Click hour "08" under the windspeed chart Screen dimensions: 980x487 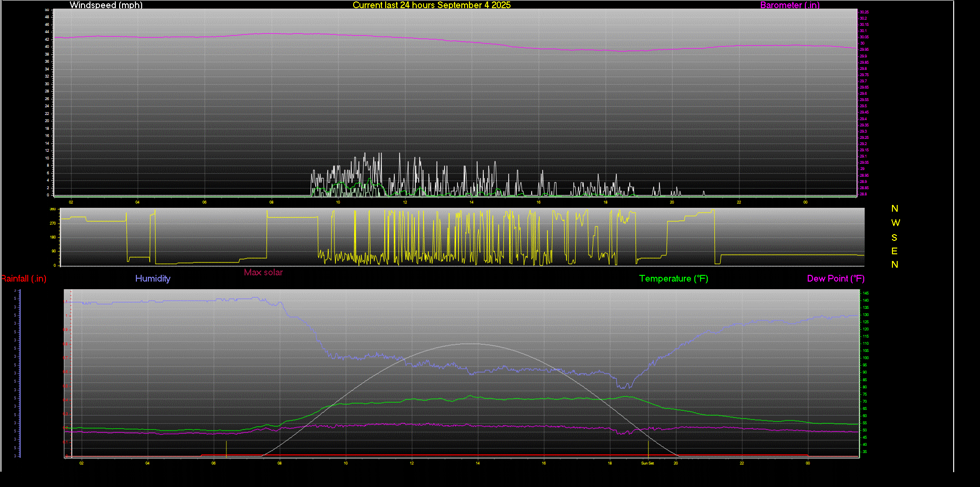(271, 202)
